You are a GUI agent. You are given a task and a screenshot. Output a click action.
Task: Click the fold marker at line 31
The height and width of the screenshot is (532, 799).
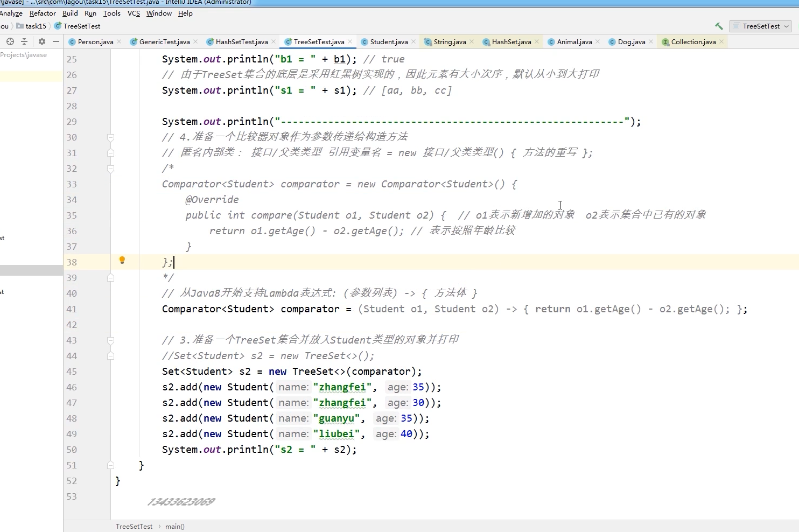point(110,153)
